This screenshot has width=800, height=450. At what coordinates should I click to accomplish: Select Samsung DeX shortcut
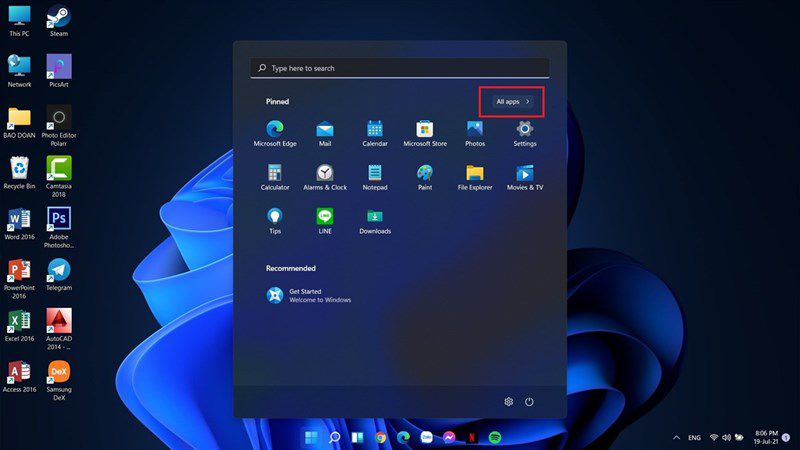point(59,381)
